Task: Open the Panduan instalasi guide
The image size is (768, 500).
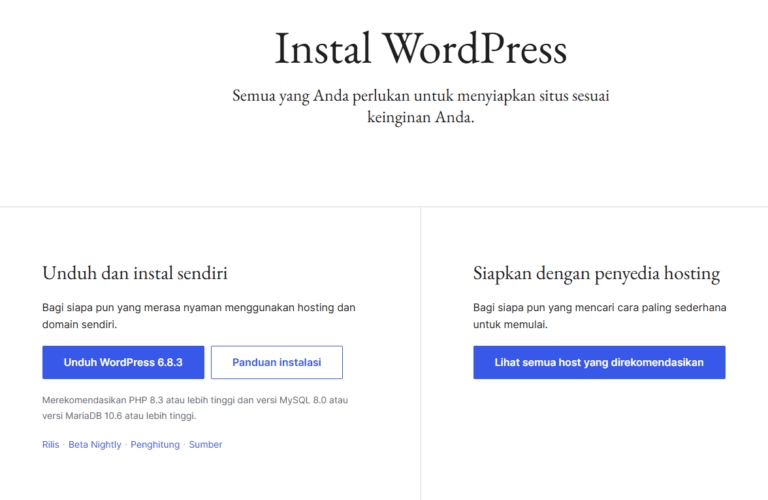Action: tap(277, 362)
